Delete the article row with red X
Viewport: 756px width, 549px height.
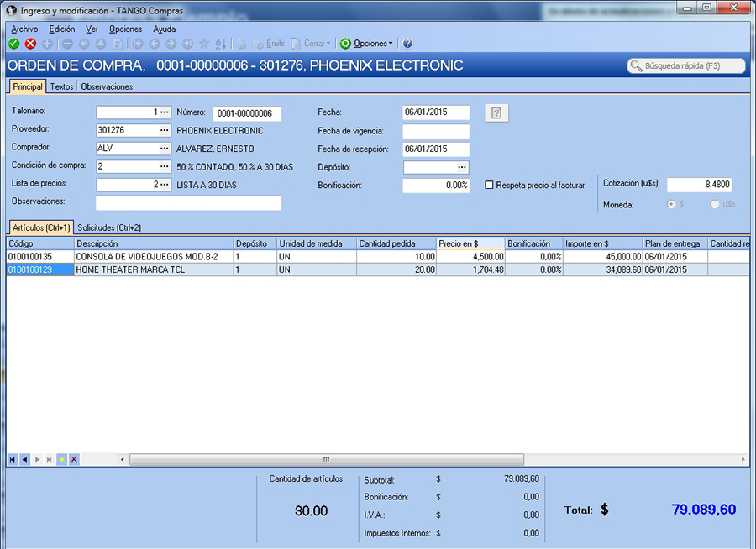[x=74, y=459]
